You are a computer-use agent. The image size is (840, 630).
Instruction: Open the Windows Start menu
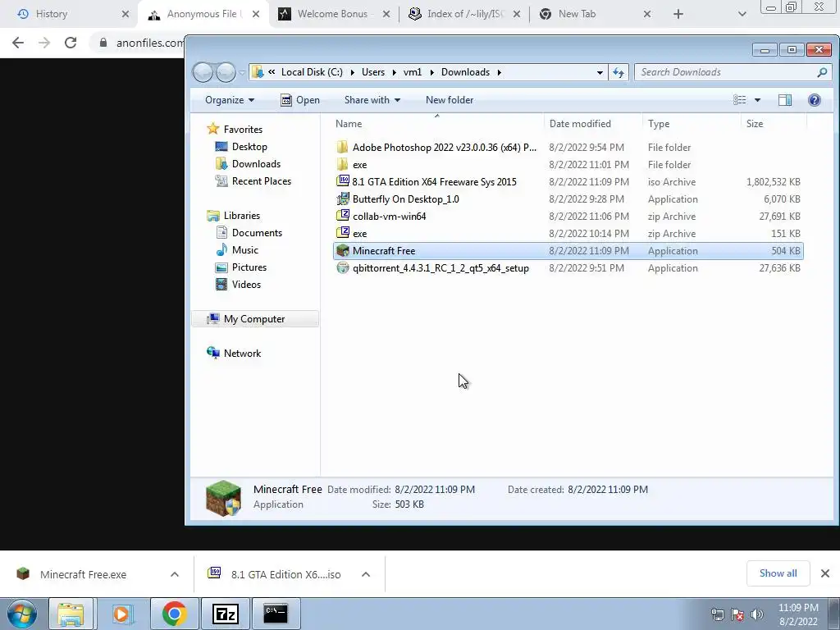(22, 614)
